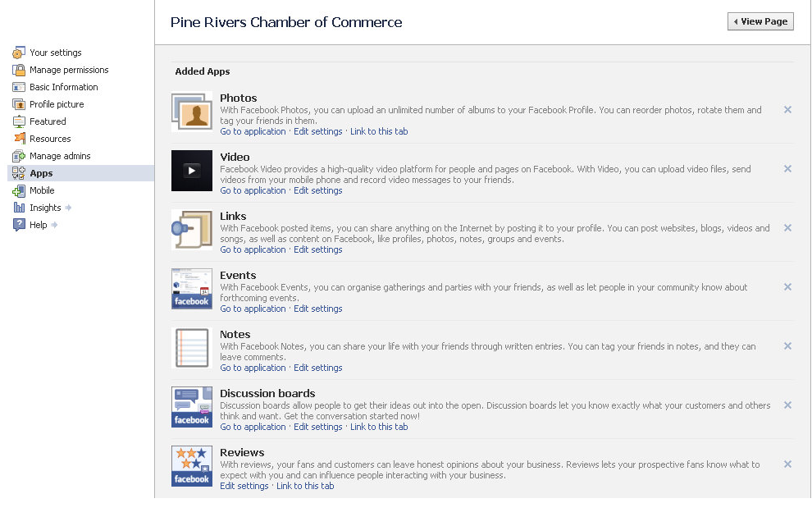Expand the arrow beside Help
812x526 pixels.
pos(52,224)
